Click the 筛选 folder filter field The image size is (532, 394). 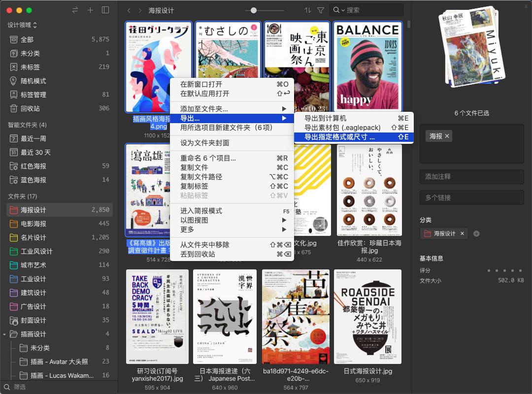[60, 387]
